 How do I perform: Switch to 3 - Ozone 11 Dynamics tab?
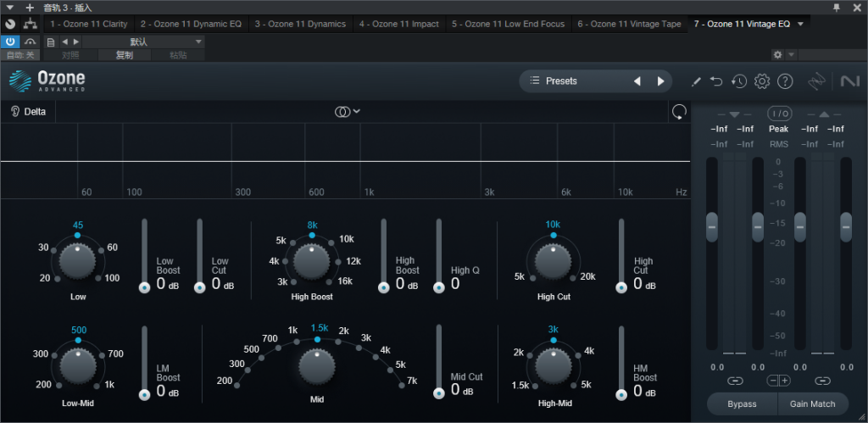(x=300, y=24)
